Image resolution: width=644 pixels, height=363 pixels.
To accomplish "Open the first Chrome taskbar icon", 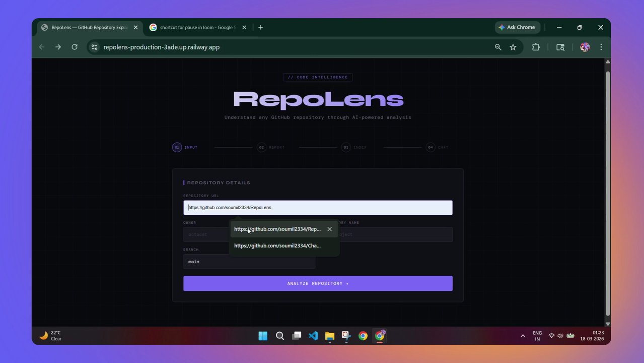I will (363, 336).
